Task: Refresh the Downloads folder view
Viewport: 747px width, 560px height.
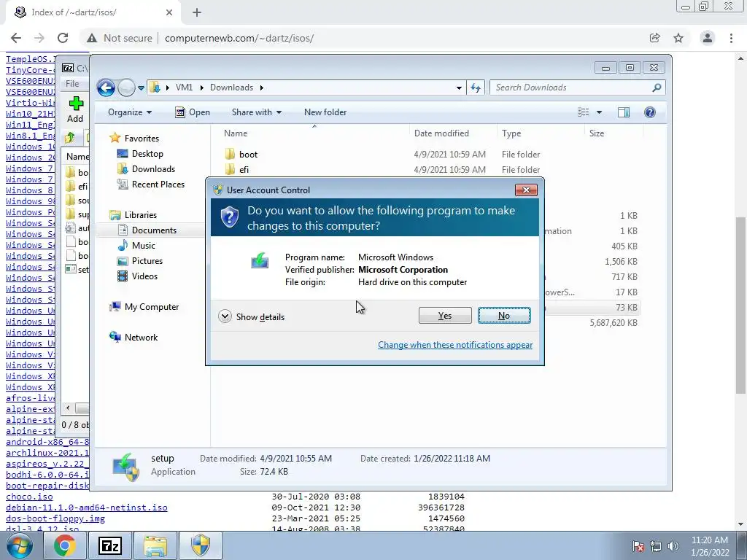Action: (476, 87)
